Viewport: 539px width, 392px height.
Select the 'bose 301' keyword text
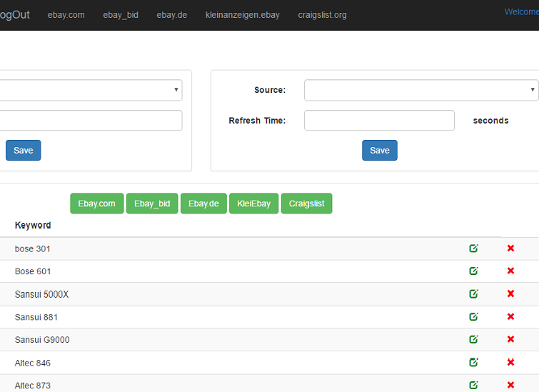(x=33, y=249)
